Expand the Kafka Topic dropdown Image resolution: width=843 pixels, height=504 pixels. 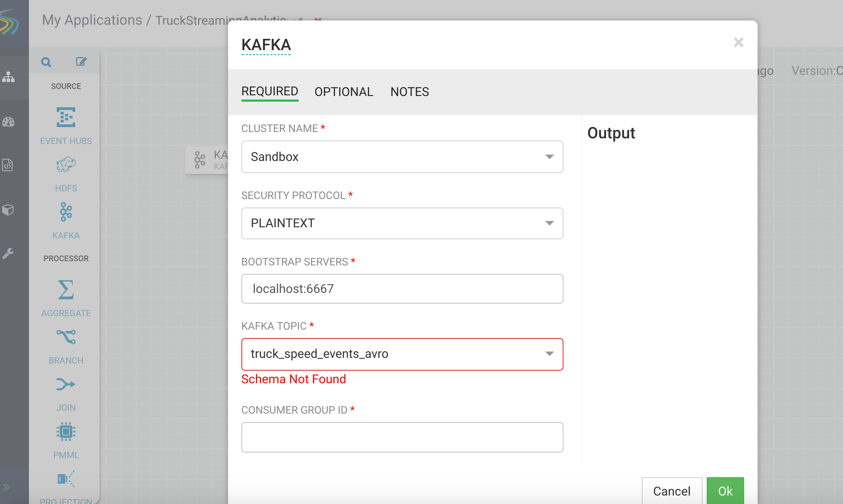(402, 354)
